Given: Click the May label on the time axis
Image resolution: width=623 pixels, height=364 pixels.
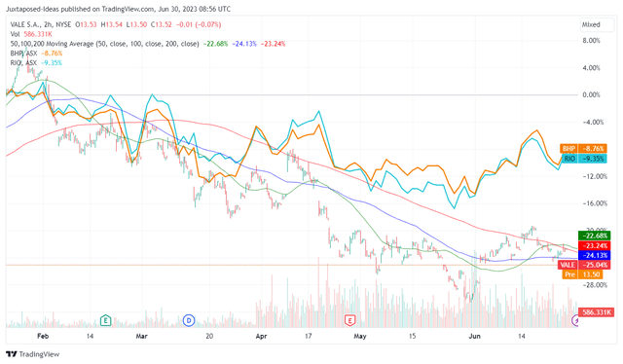Looking at the screenshot, I should pos(360,336).
